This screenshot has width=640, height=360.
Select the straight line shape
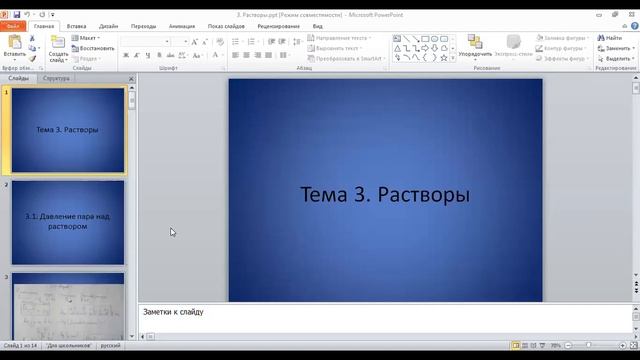[x=407, y=39]
